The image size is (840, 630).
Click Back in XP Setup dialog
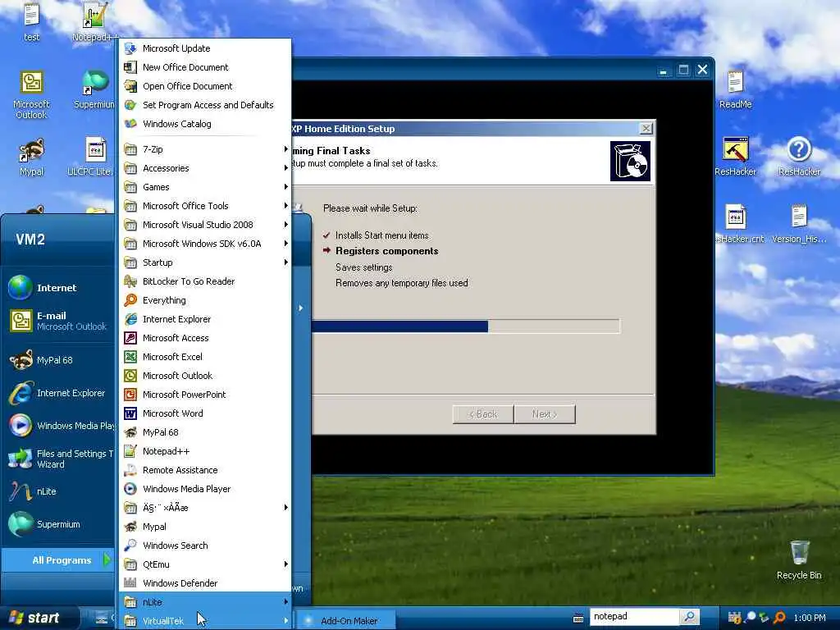(483, 414)
